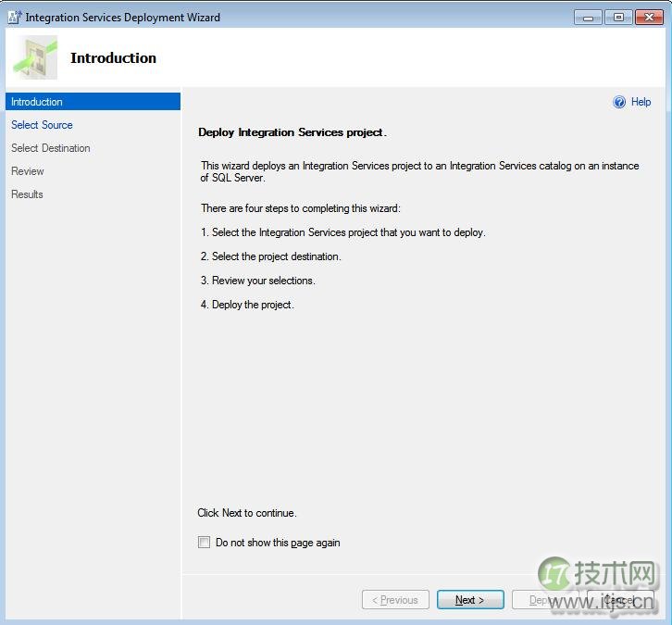Close the Deployment Wizard window
Screen dimensions: 672x625
coord(647,18)
